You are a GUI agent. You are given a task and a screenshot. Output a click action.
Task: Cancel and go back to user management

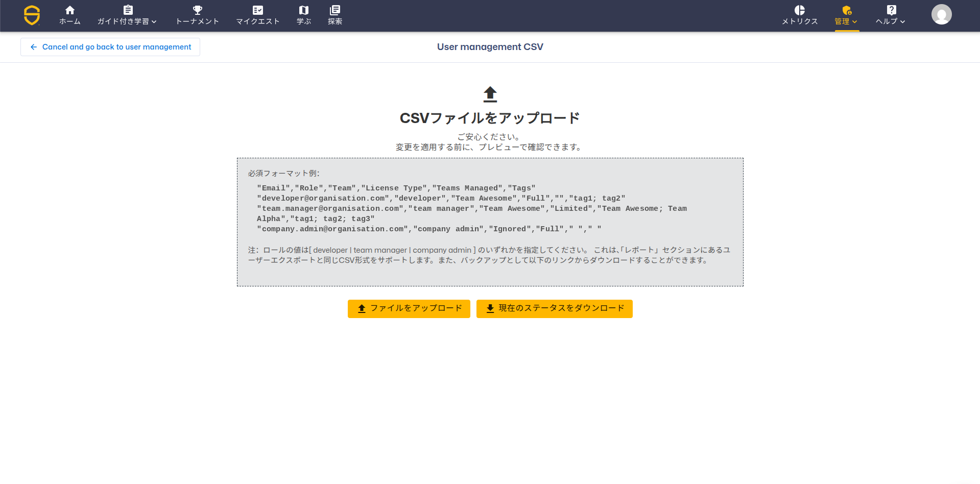coord(110,47)
